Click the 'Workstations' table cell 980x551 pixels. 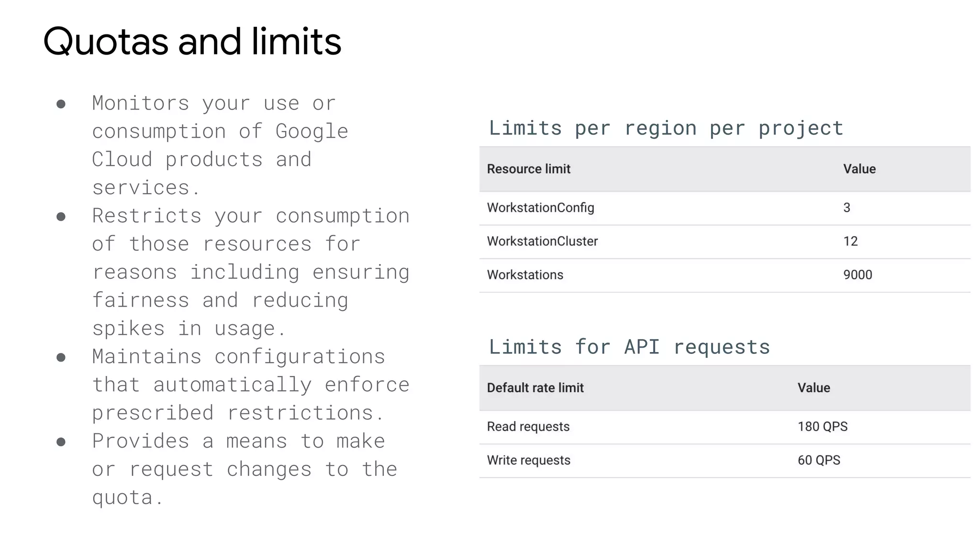(525, 275)
